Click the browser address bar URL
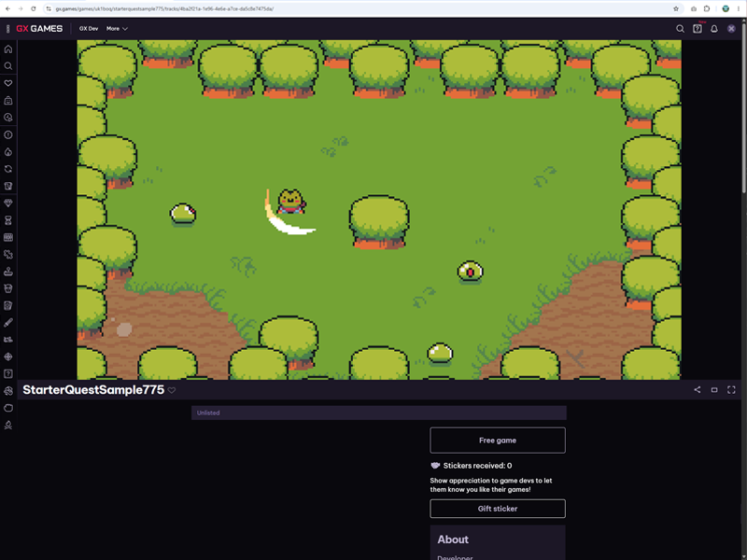Screen dimensions: 747x560 click(164, 8)
